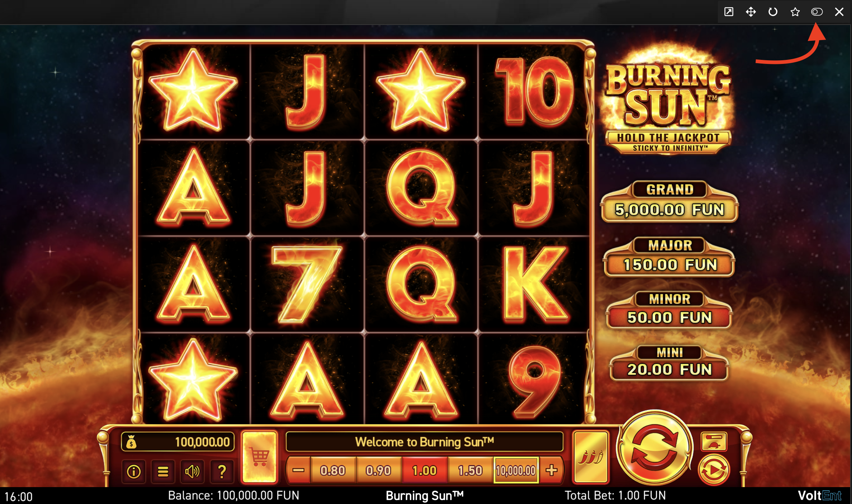Open game in new window icon
The height and width of the screenshot is (504, 852).
729,12
